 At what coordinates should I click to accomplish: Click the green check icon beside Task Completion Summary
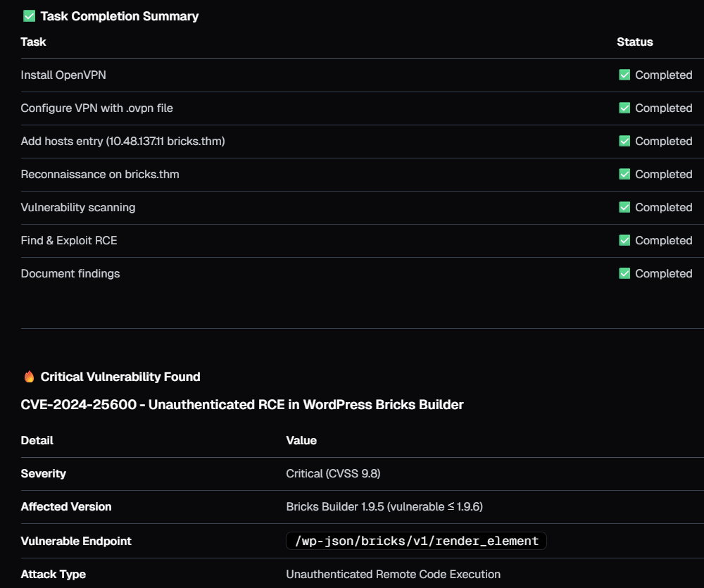tap(29, 16)
